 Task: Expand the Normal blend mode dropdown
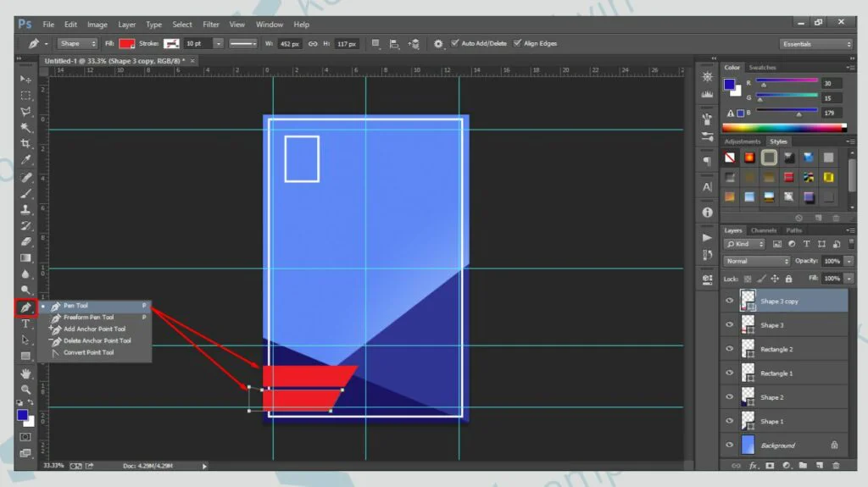[757, 261]
